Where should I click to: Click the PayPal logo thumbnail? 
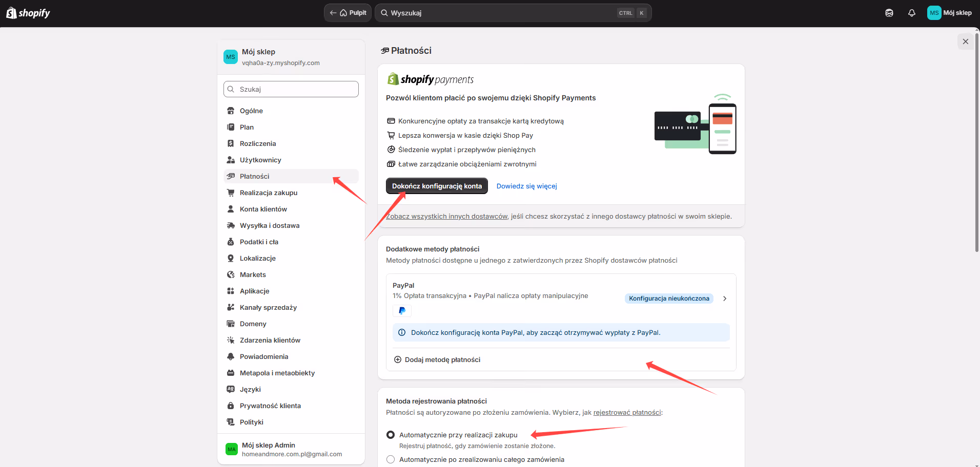click(402, 310)
